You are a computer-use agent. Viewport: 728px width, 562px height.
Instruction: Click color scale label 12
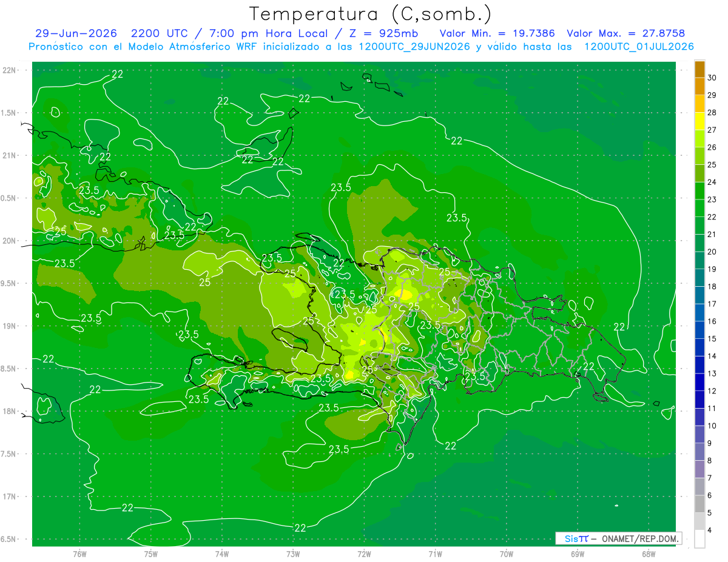point(712,391)
